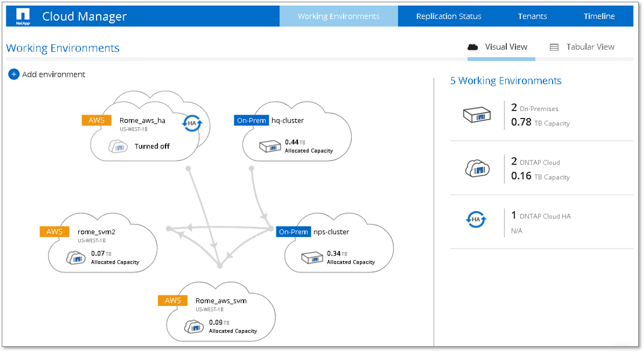Click the 0.44 TB capacity value
Image resolution: width=644 pixels, height=352 pixels.
point(295,142)
